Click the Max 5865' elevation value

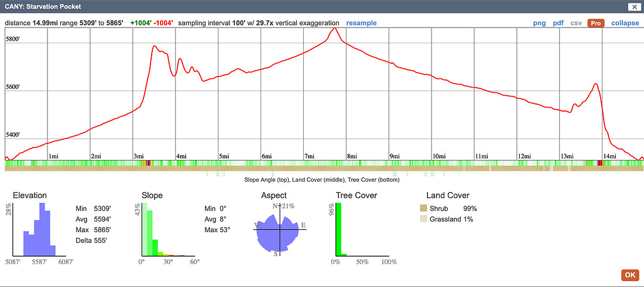pos(94,230)
